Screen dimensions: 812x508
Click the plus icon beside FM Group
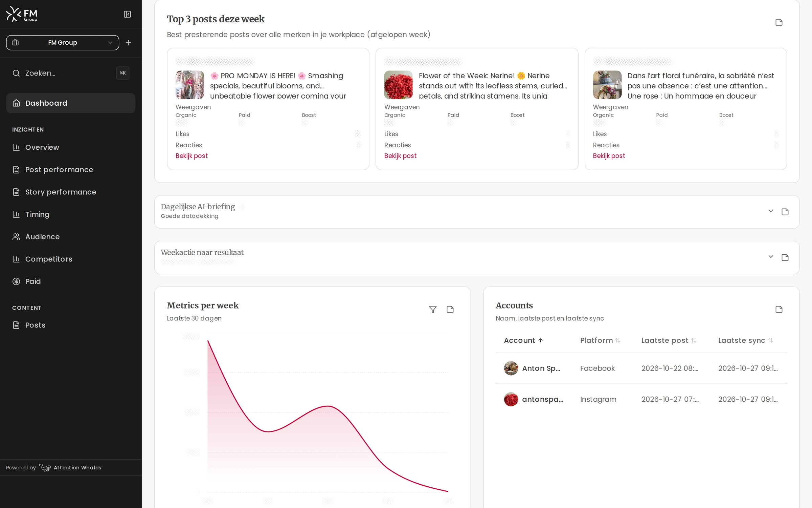pyautogui.click(x=128, y=43)
